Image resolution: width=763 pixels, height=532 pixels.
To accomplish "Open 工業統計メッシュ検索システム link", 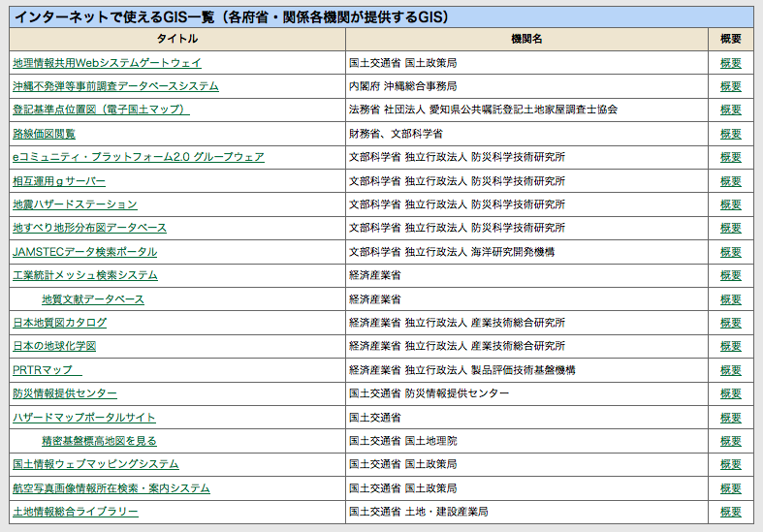I will (x=85, y=275).
